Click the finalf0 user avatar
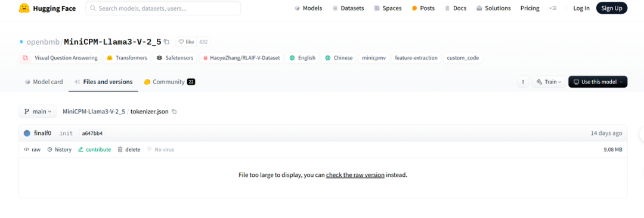The image size is (644, 218). click(x=27, y=133)
